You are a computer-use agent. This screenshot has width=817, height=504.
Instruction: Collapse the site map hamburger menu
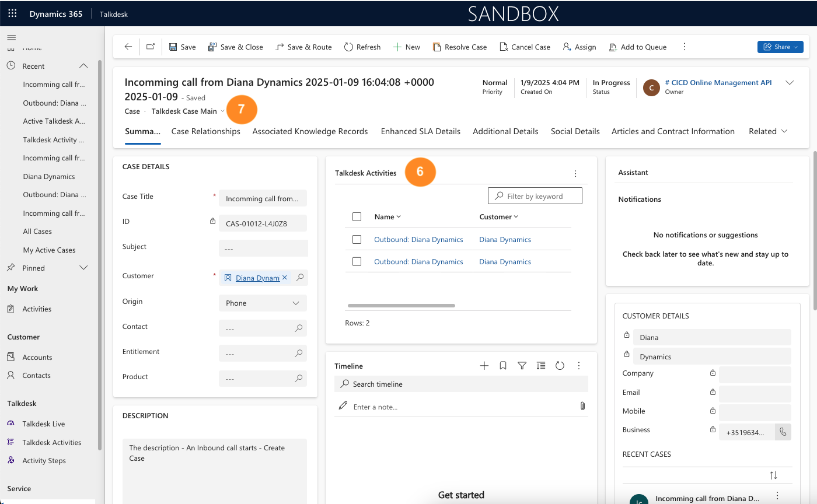(x=11, y=37)
